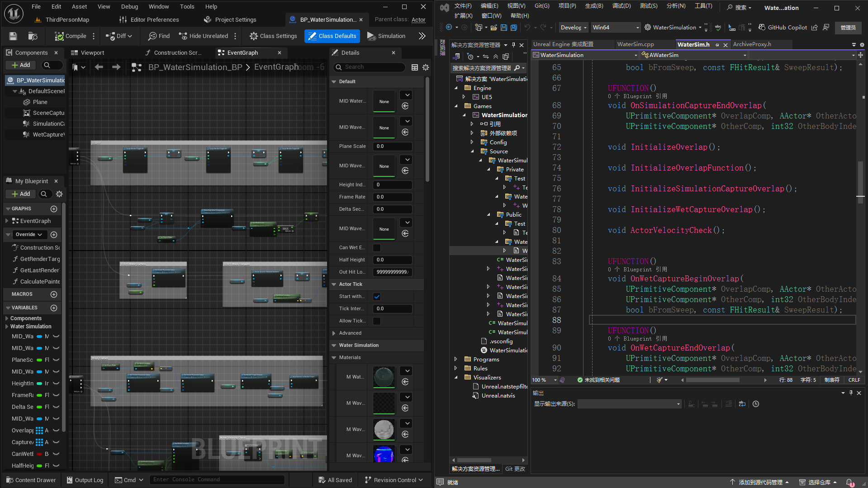Start Simulation in the blueprint editor
The width and height of the screenshot is (868, 488).
click(386, 36)
